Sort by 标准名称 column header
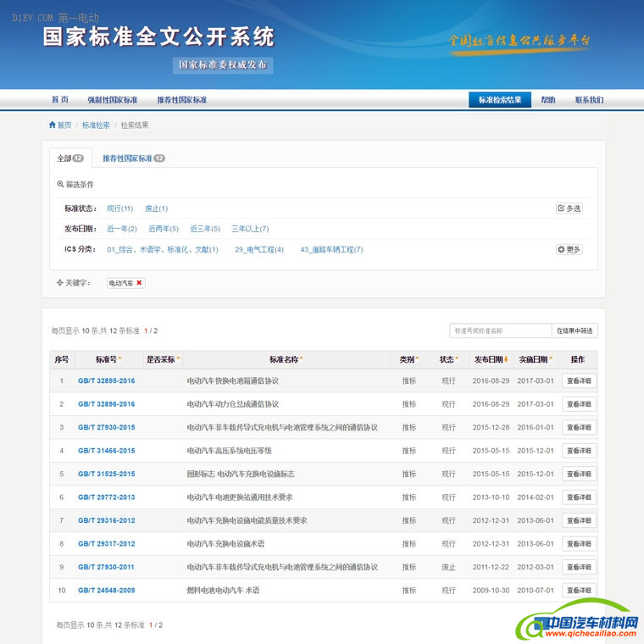Screen dimensions: 644x644 coord(286,360)
